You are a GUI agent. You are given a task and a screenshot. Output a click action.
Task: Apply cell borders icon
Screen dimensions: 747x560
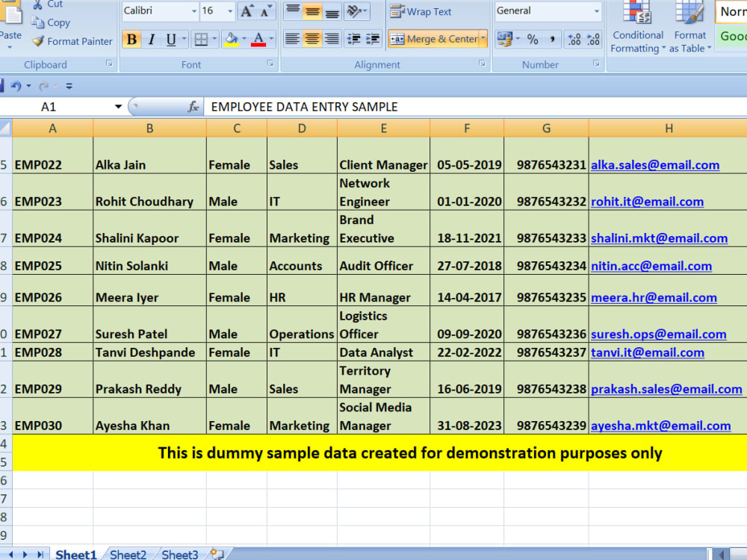coord(201,39)
